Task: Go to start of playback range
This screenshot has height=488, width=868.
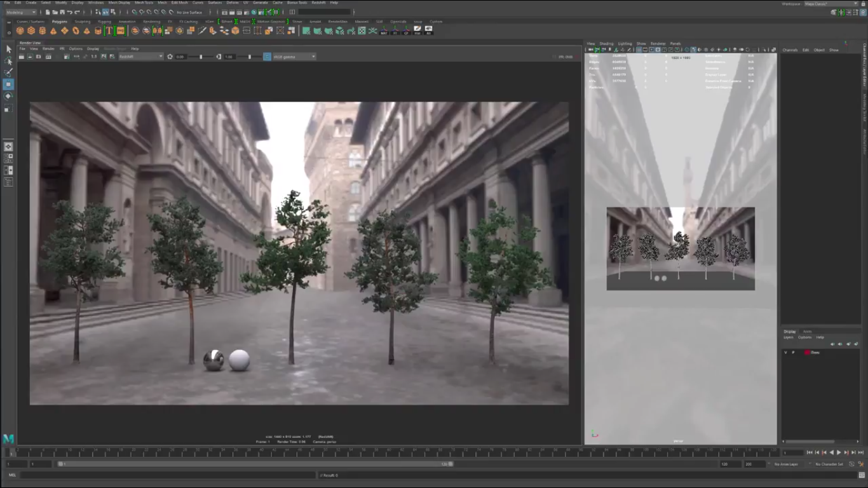Action: [x=809, y=452]
